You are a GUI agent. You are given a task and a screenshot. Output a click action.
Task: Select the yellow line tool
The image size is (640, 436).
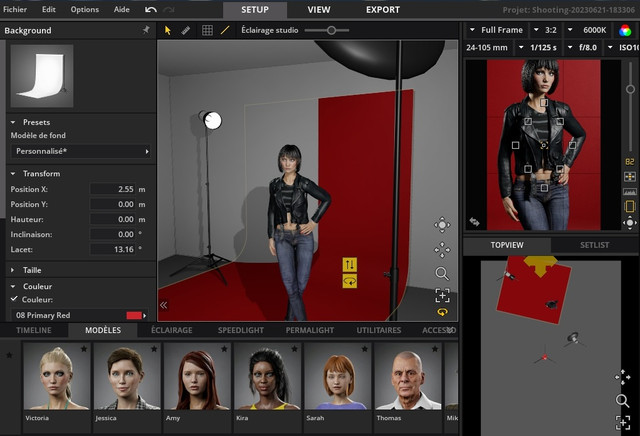pos(225,30)
